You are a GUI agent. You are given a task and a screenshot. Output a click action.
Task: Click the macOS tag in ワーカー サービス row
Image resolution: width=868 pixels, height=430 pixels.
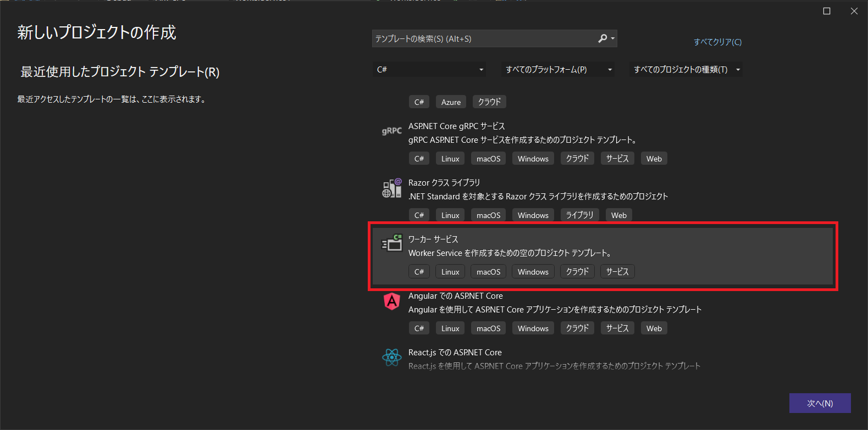488,272
